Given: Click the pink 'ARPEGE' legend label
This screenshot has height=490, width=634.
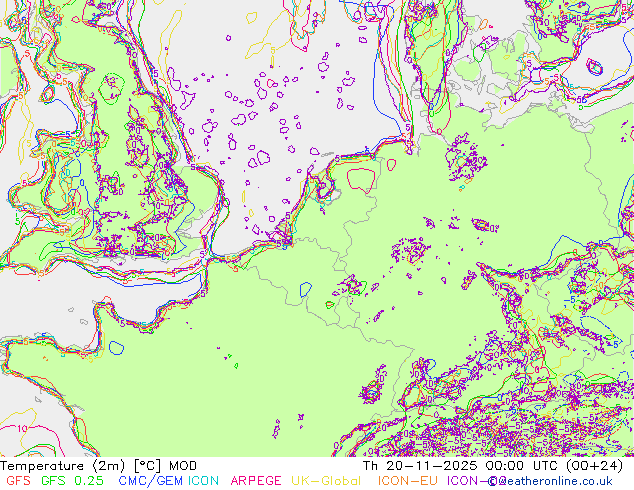Looking at the screenshot, I should point(256,481).
